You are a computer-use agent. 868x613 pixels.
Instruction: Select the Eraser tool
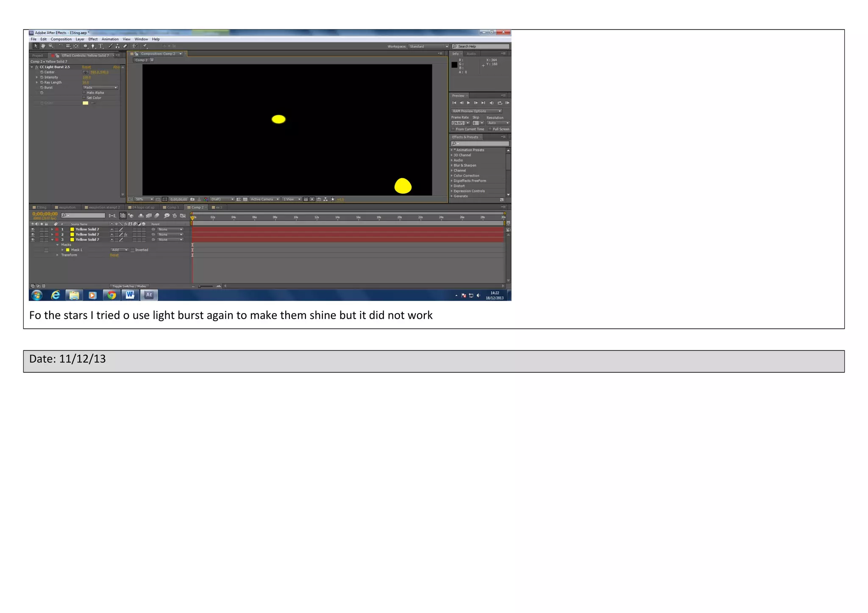(125, 46)
